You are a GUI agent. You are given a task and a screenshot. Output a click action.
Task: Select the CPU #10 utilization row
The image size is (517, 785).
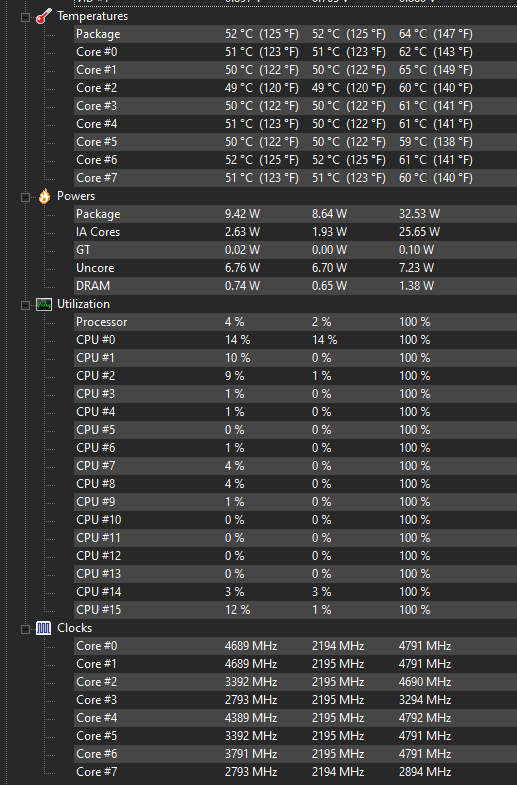tap(295, 520)
